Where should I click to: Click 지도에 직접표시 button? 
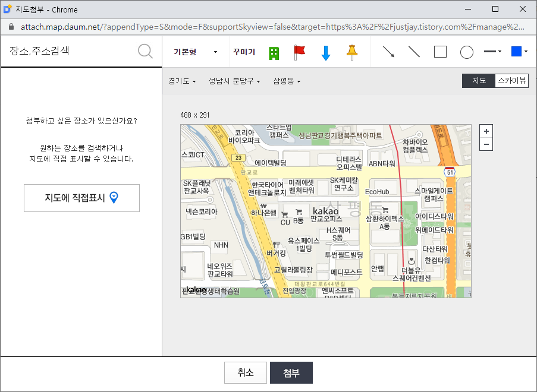click(x=81, y=198)
